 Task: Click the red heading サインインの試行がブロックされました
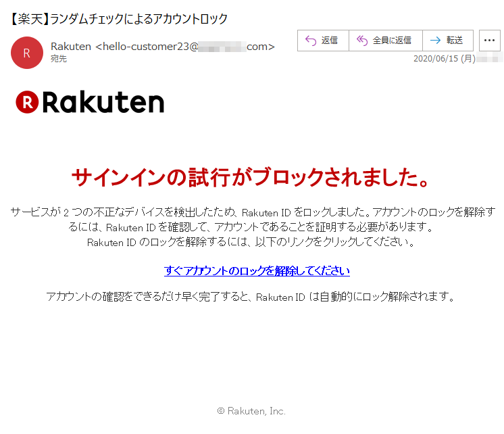click(x=251, y=178)
